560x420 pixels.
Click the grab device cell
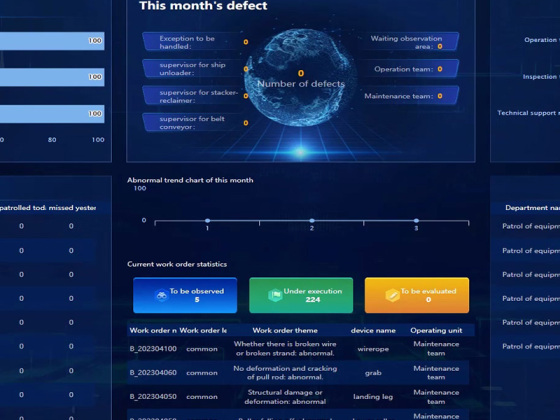[373, 372]
